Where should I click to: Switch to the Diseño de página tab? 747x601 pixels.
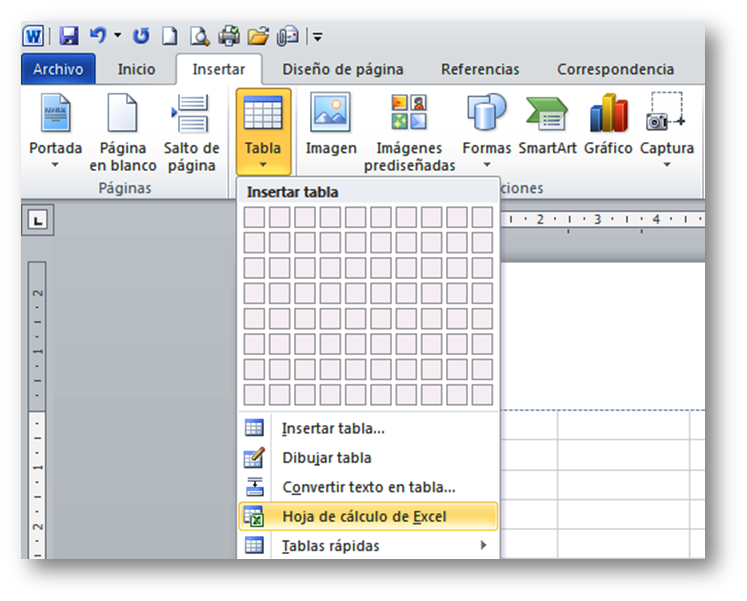342,70
